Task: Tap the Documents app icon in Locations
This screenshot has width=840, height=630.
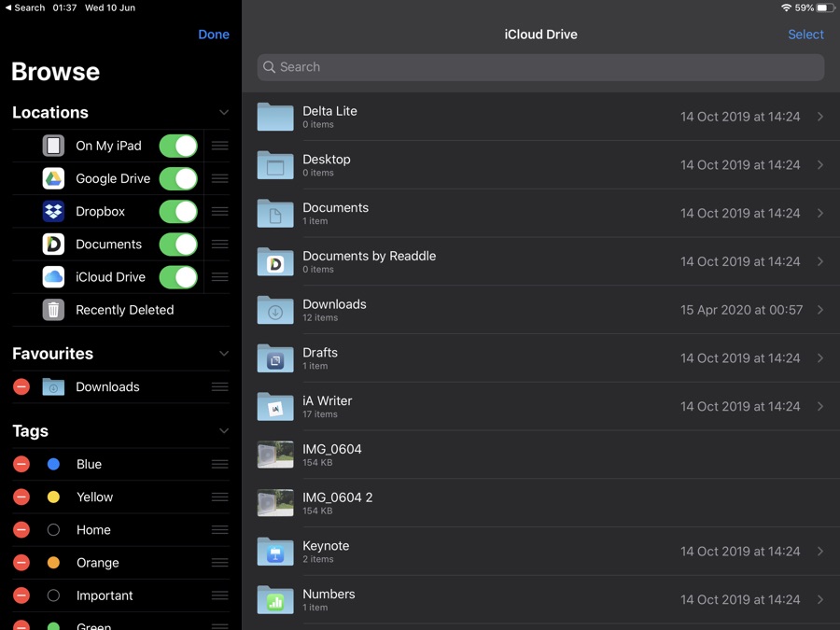Action: pos(53,245)
